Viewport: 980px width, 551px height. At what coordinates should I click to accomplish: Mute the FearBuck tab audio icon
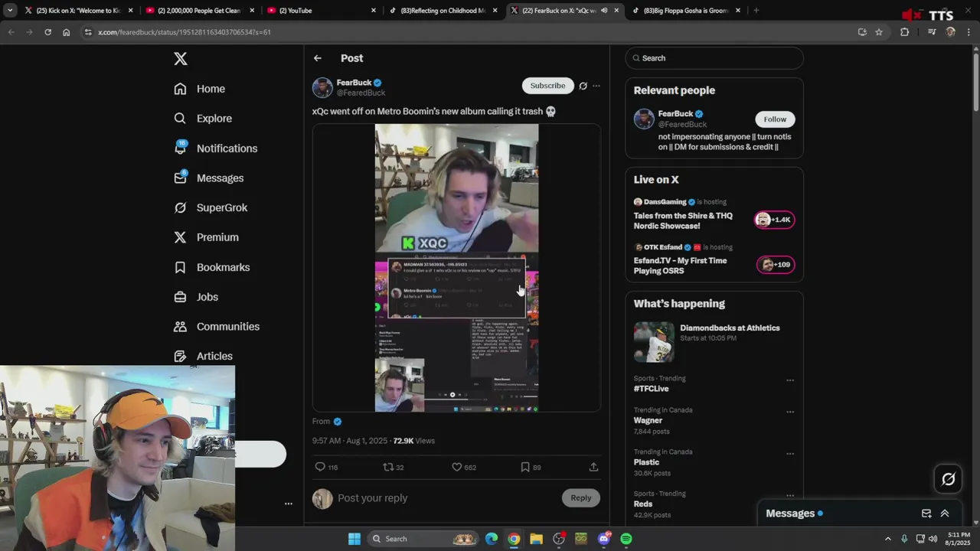tap(604, 11)
